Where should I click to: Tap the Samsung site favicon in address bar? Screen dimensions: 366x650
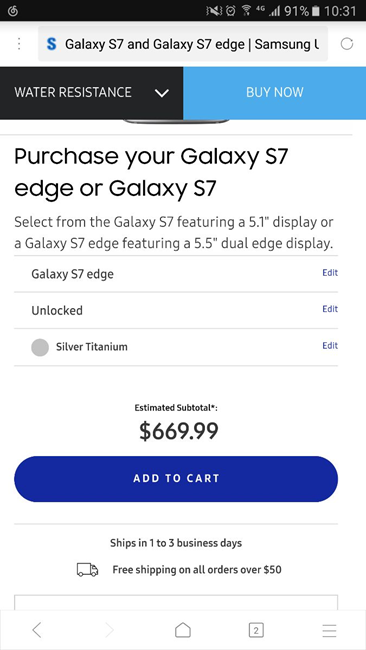point(51,44)
